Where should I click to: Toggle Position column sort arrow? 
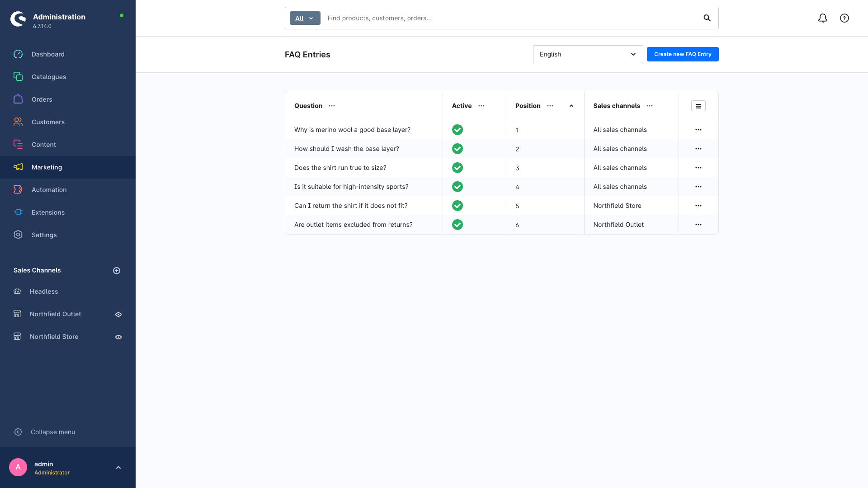571,106
